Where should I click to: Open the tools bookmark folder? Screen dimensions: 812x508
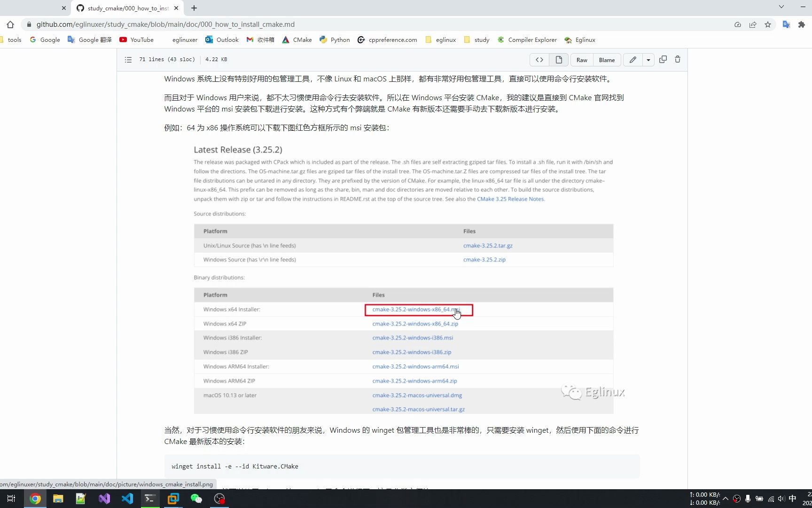click(11, 40)
